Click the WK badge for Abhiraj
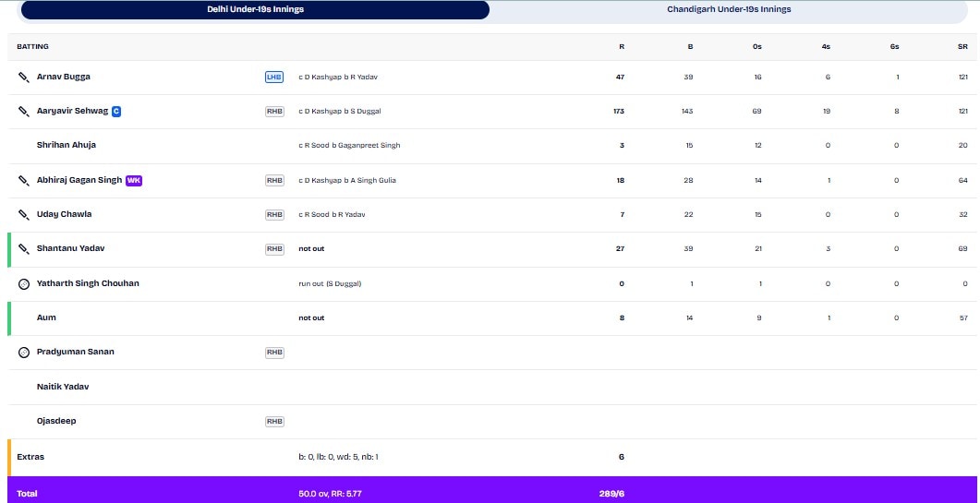Screen dimensions: 980x503 [x=134, y=181]
